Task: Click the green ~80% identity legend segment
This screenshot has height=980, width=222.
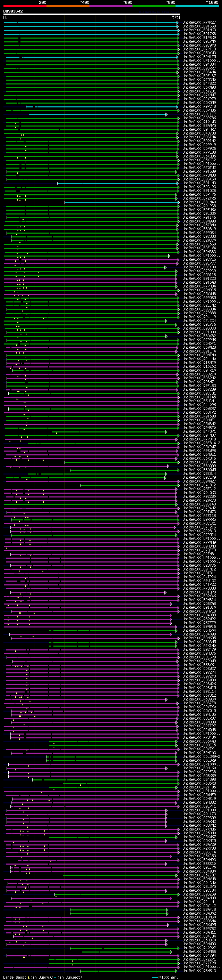Action: pos(154,7)
